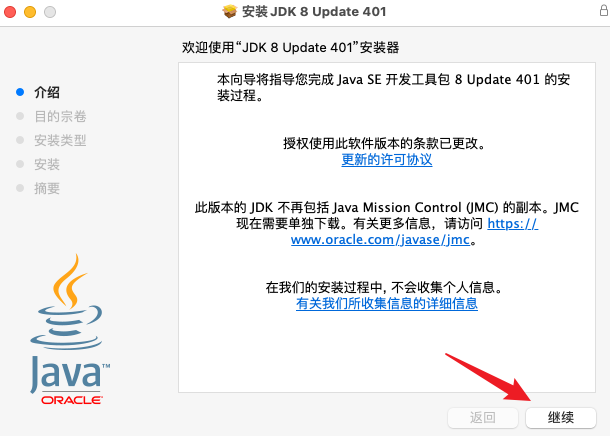Select the 目的宗卷 step in sidebar
Screen dimensions: 610x436
(x=60, y=116)
